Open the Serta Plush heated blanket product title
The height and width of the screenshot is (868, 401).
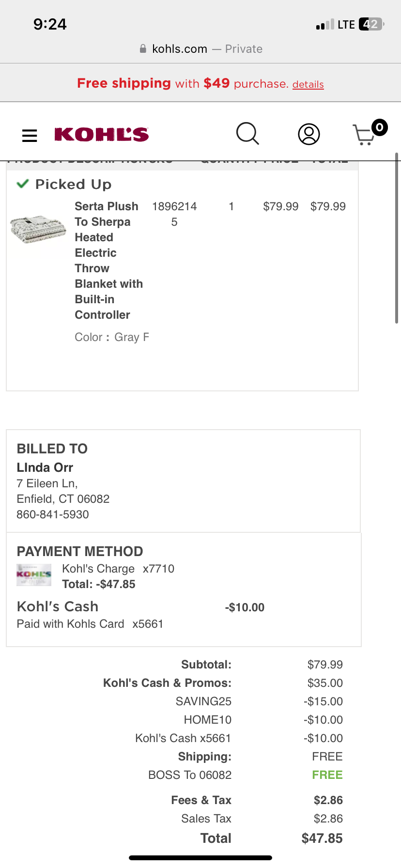pyautogui.click(x=109, y=261)
